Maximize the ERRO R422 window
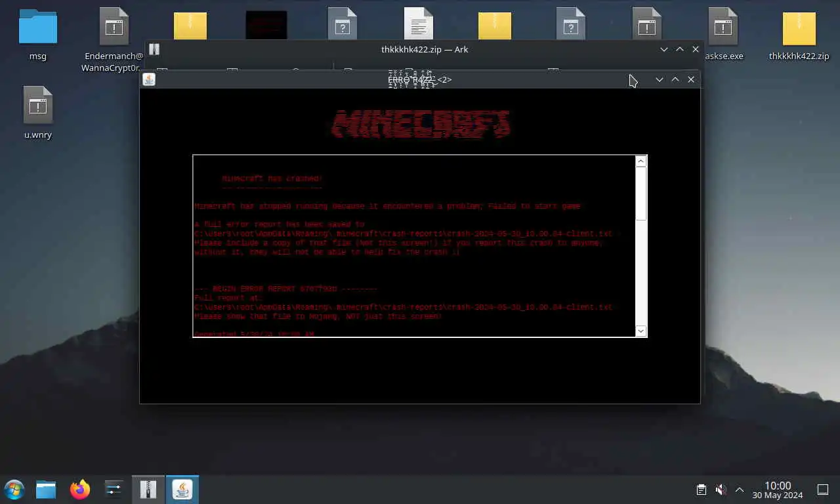840x504 pixels. point(675,79)
